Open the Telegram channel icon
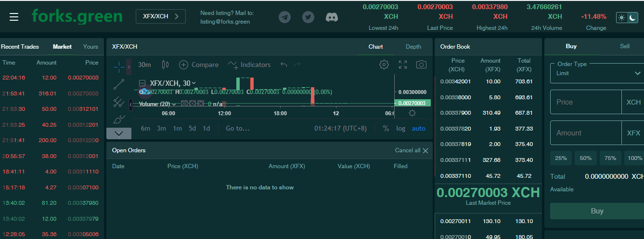 tap(285, 17)
